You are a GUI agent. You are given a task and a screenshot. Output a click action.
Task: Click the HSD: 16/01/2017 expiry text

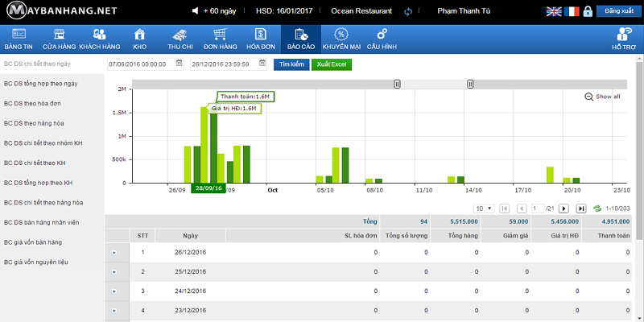click(x=284, y=11)
